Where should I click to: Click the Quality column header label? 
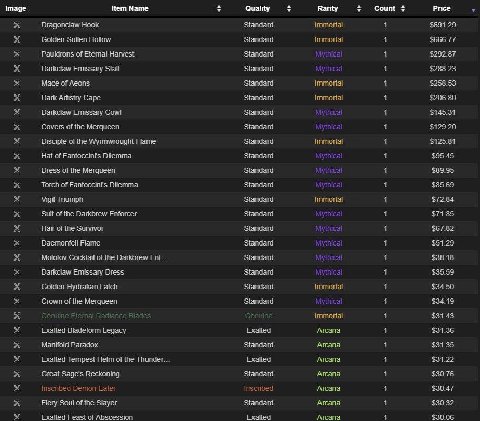point(257,9)
